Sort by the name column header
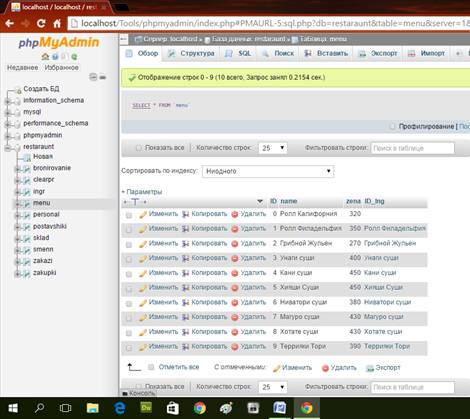This screenshot has width=470, height=419. (289, 201)
